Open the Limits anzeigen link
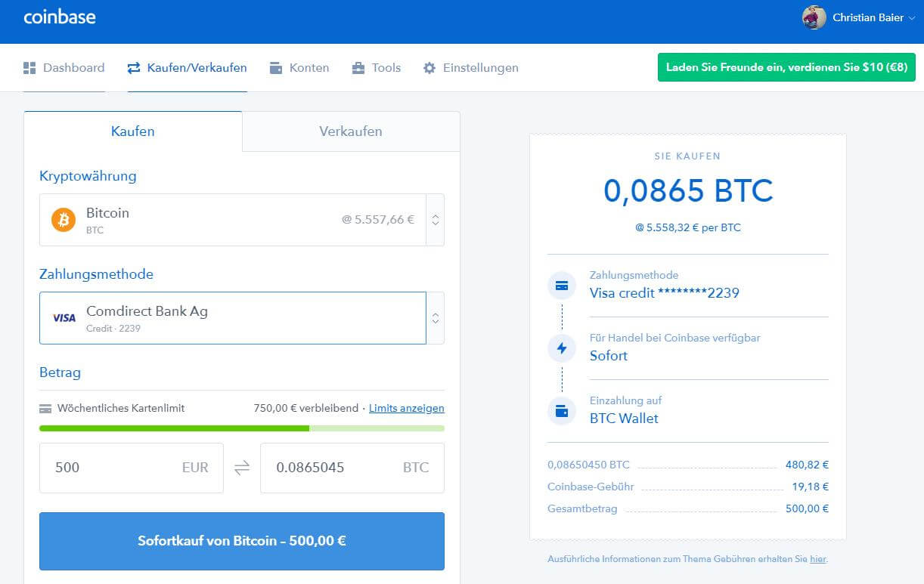Viewport: 924px width, 584px height. pos(407,408)
